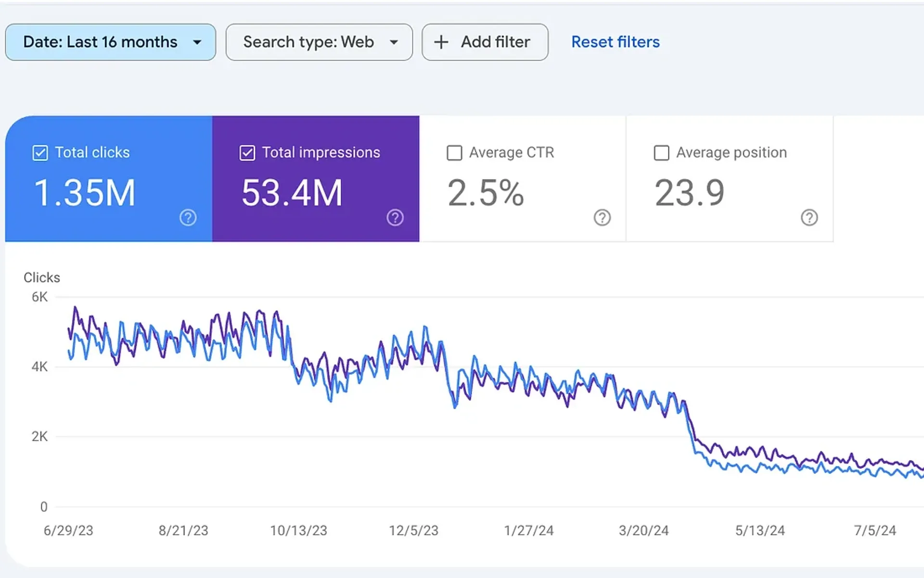Enable the Average position checkbox
924x578 pixels.
pyautogui.click(x=661, y=153)
